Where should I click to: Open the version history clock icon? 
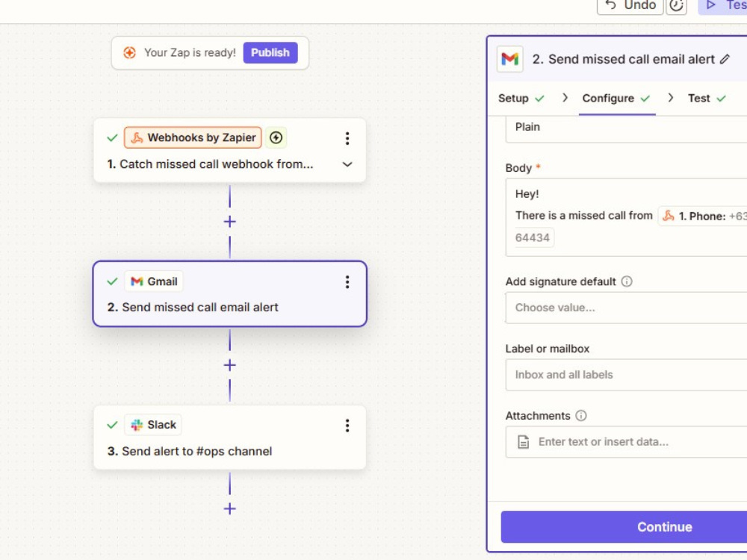pyautogui.click(x=676, y=6)
